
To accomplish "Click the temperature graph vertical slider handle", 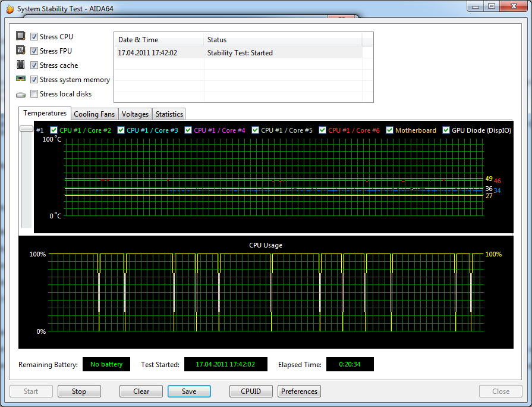I will point(27,129).
